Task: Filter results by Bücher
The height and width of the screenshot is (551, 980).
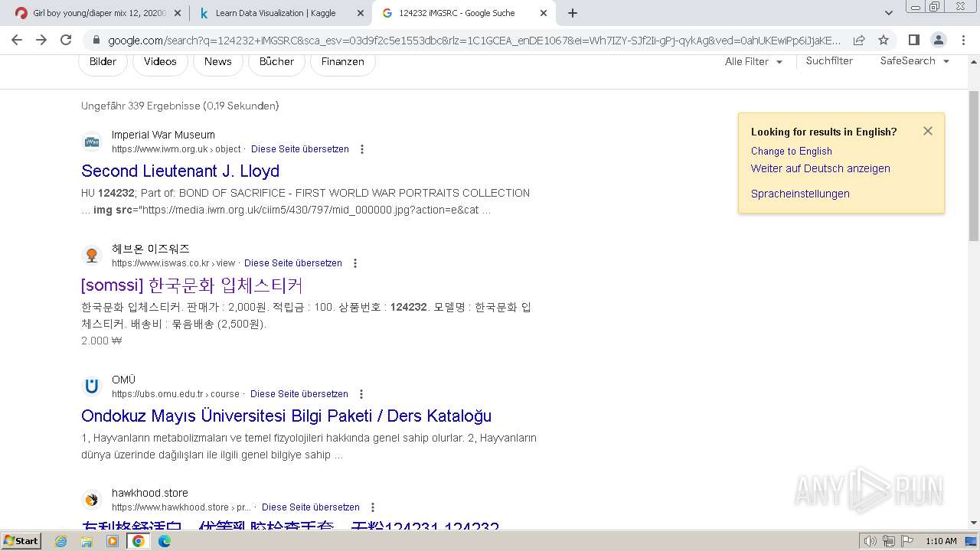Action: tap(276, 62)
